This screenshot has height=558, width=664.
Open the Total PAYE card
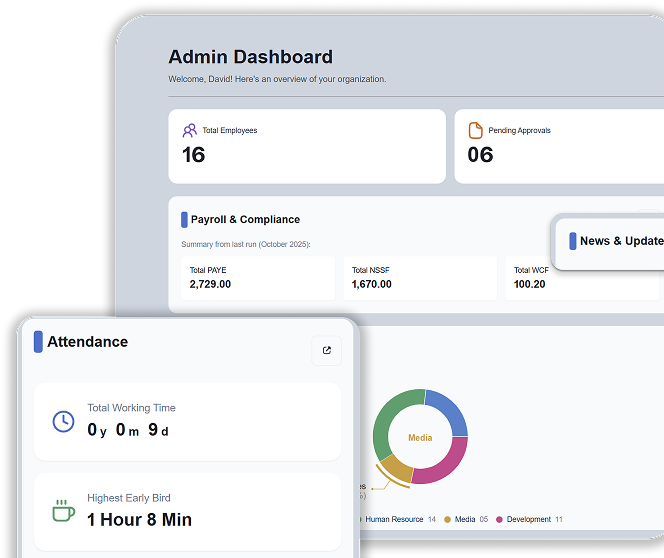click(x=257, y=278)
